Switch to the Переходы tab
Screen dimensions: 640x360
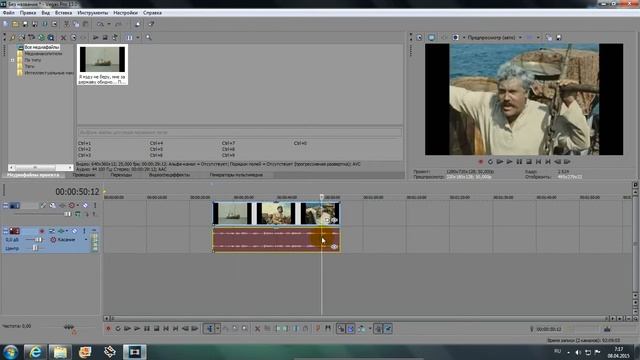[121, 175]
